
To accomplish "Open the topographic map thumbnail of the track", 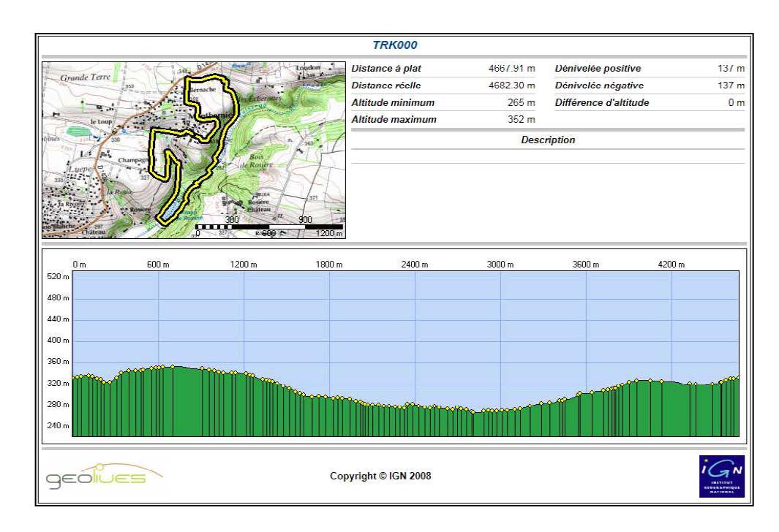I will tap(194, 150).
